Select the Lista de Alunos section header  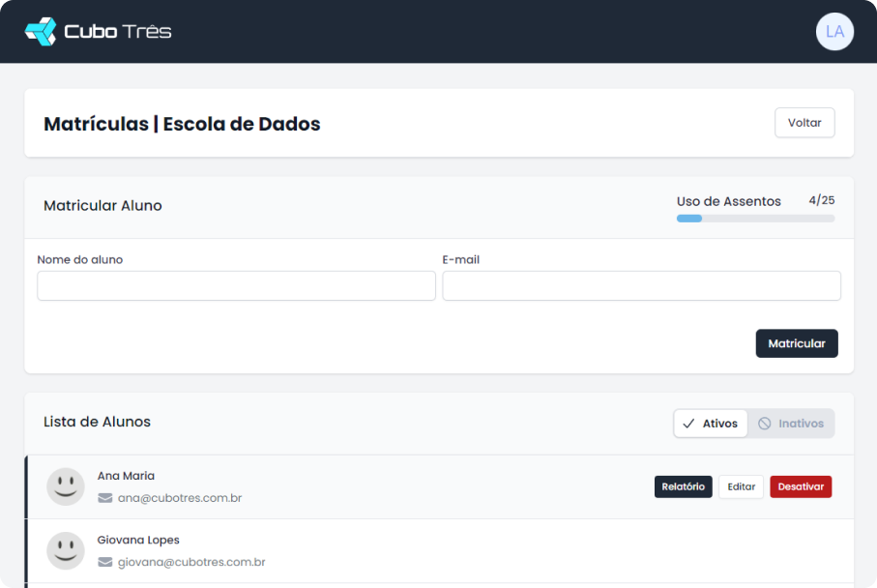tap(95, 422)
